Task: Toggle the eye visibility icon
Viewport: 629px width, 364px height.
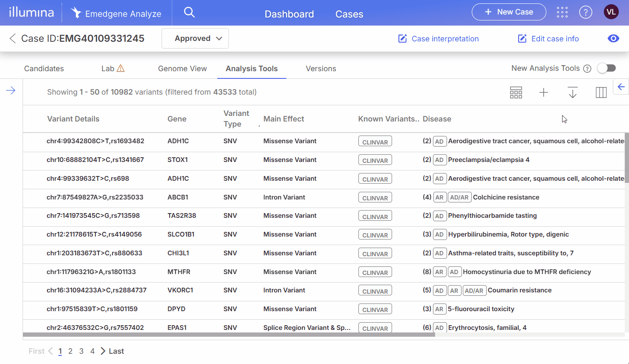Action: tap(613, 38)
